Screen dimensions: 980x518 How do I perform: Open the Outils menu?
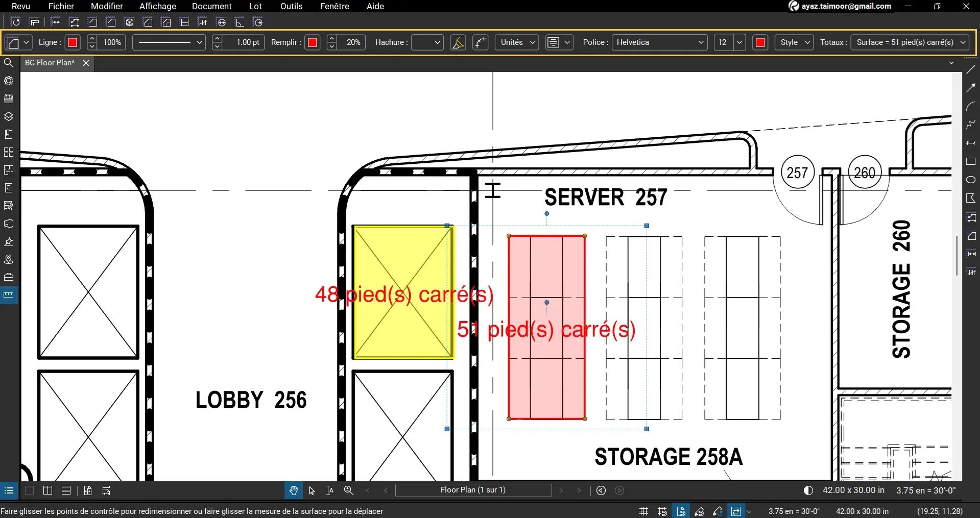coord(291,6)
